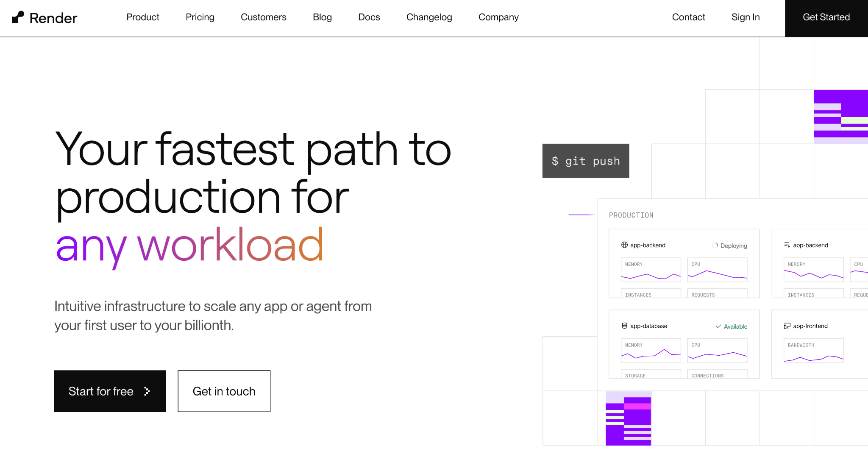This screenshot has height=449, width=868.
Task: Open the Docs section
Action: coord(369,17)
